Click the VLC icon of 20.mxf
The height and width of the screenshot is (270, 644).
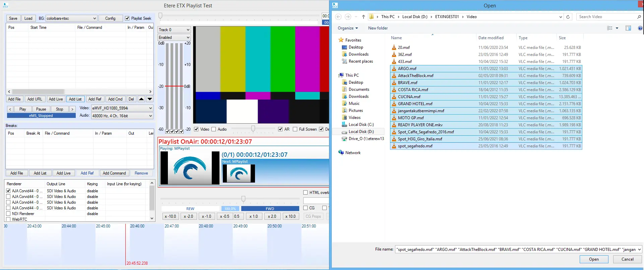click(394, 48)
